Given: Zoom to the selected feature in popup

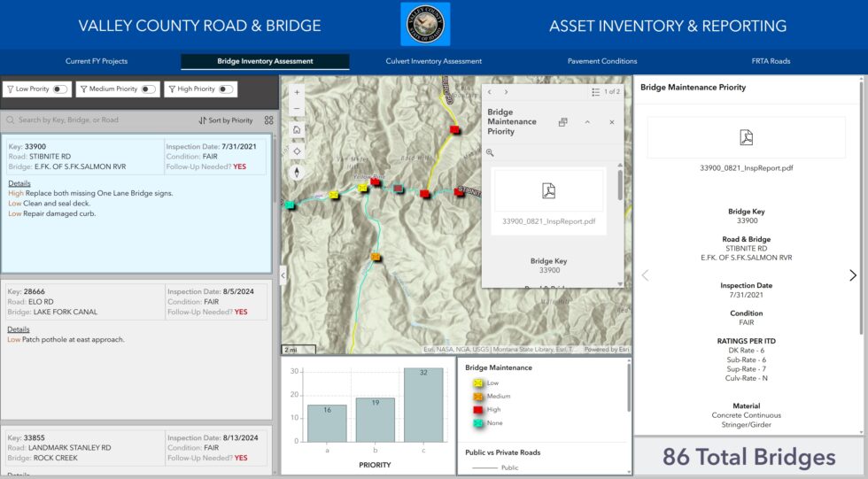Looking at the screenshot, I should coord(490,152).
